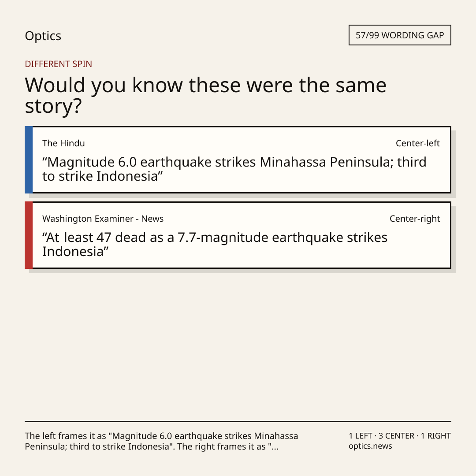Click the "At least 47 dead" headline
Screen dimensions: 476x476
pos(215,244)
